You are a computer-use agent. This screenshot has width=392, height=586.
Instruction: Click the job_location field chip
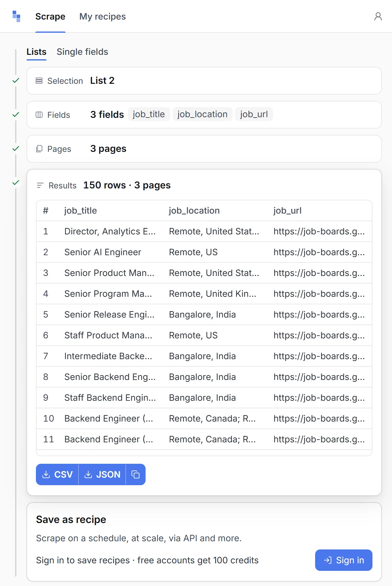(x=202, y=114)
